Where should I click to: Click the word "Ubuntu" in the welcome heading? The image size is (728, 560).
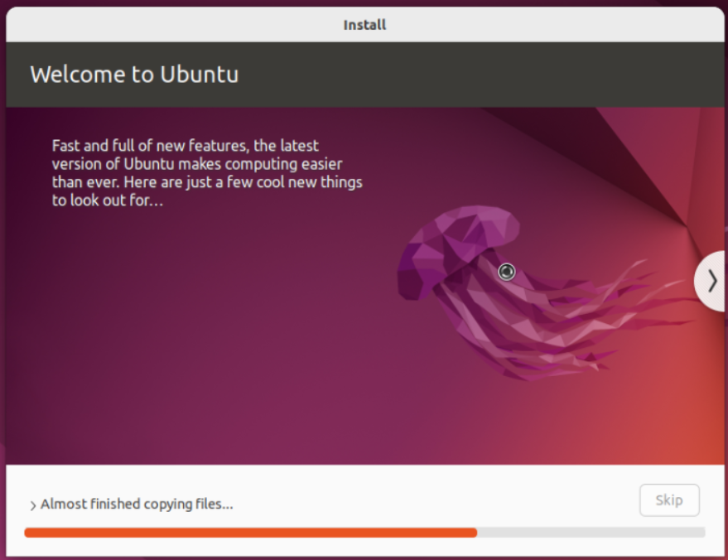pos(199,75)
